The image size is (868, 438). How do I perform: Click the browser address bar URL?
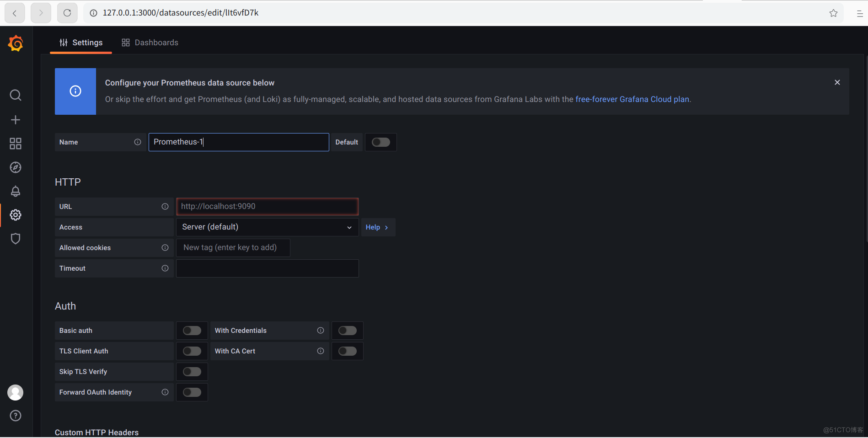[x=181, y=13]
